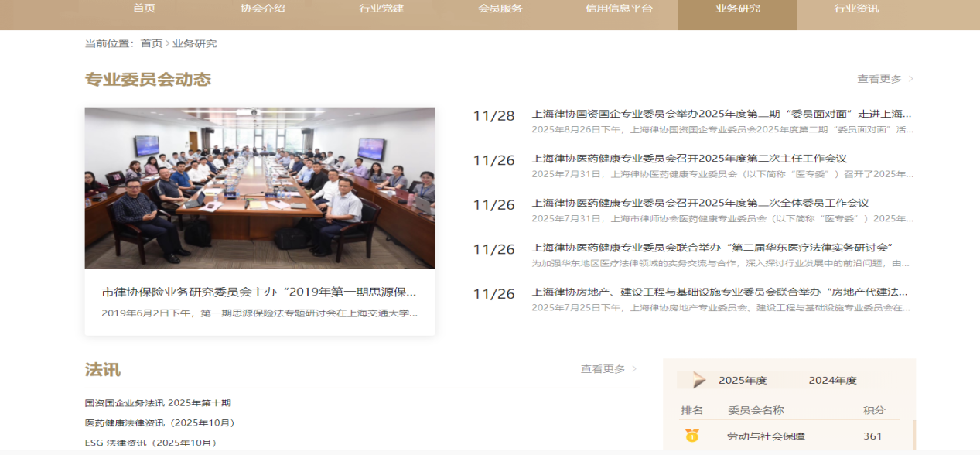Click the chevron beside 专业委员会动态 查看更多
980x455 pixels.
coord(911,79)
